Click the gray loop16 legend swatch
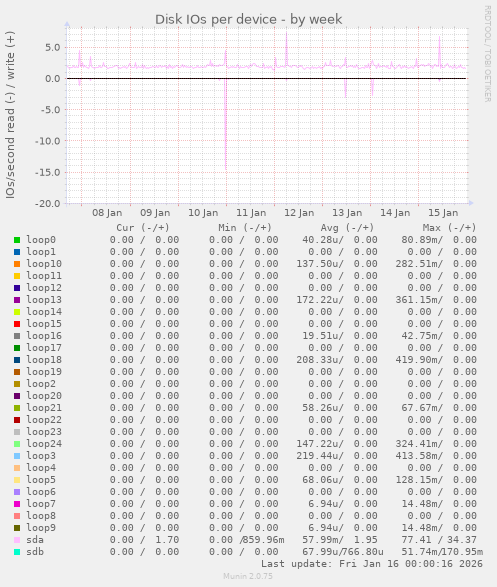497x587 pixels. (x=17, y=336)
